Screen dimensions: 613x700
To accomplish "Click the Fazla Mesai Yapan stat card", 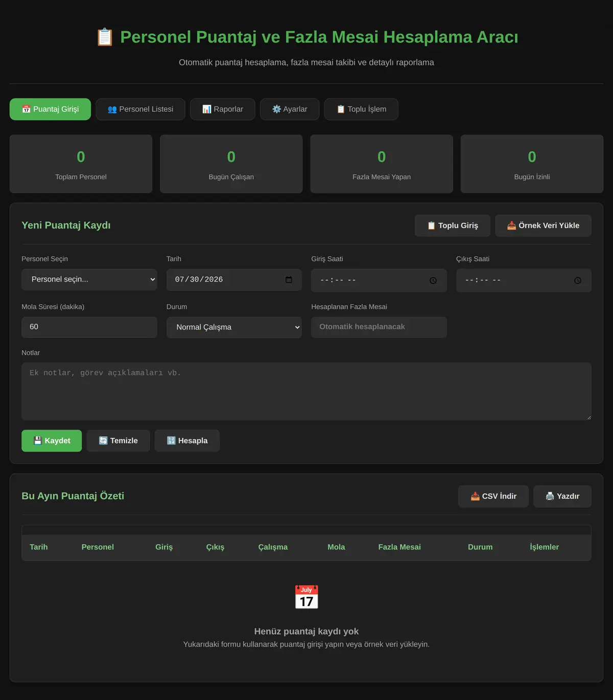I will 382,164.
